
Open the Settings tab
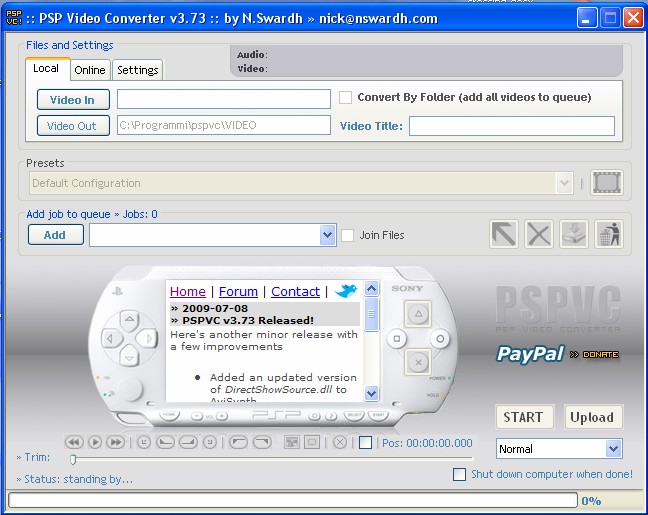(138, 70)
